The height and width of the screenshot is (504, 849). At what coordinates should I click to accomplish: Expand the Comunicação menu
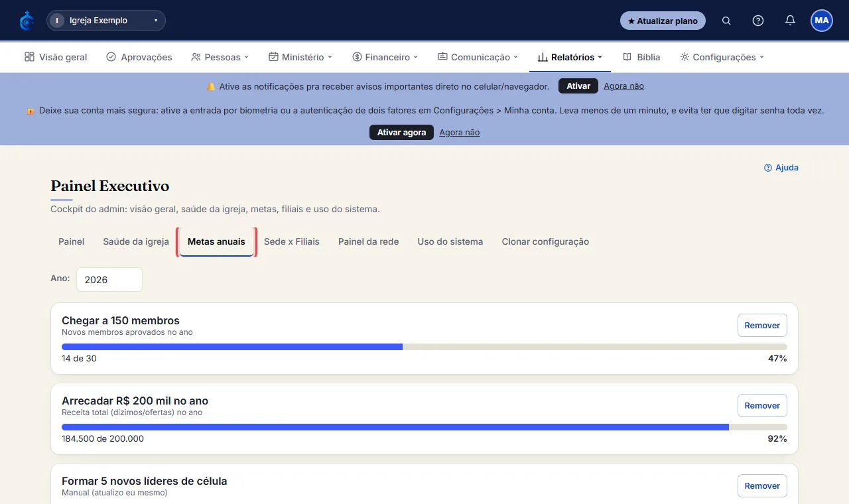pos(478,57)
